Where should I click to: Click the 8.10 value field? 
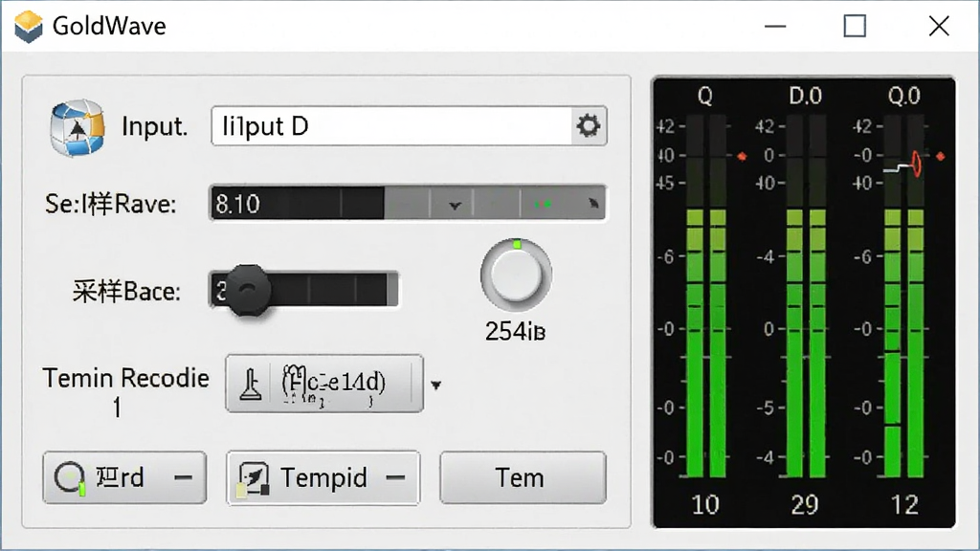[297, 204]
